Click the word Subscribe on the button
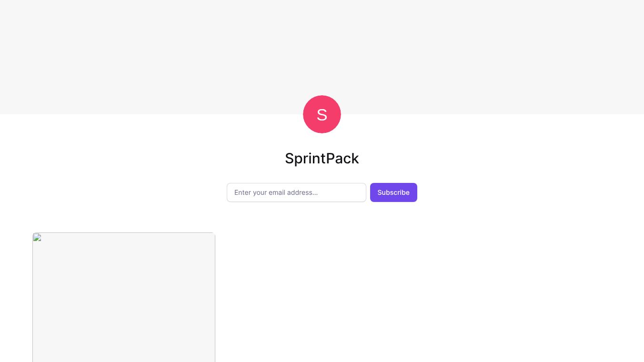The height and width of the screenshot is (362, 644). coord(393,192)
